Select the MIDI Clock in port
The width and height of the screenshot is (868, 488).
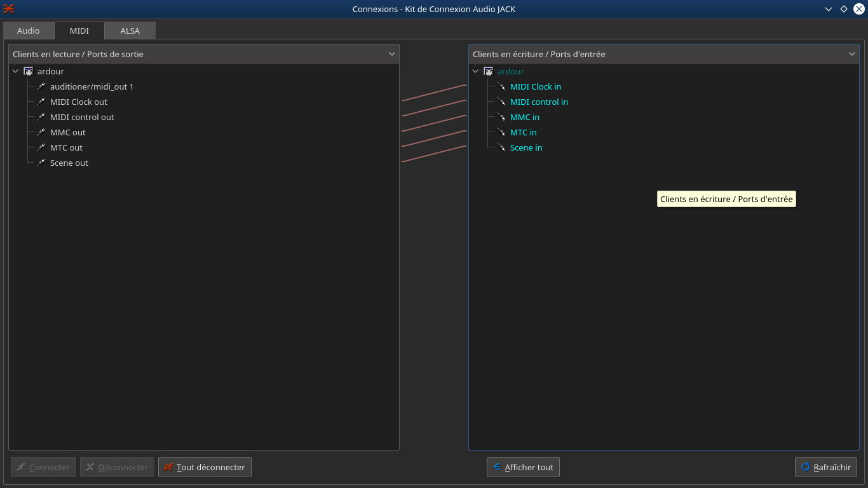(664, 86)
